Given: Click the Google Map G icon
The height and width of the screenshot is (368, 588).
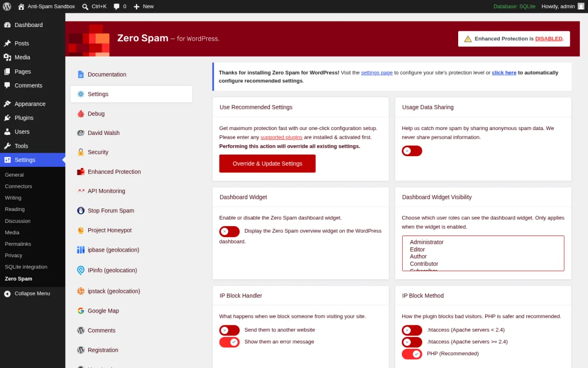Looking at the screenshot, I should pyautogui.click(x=81, y=311).
